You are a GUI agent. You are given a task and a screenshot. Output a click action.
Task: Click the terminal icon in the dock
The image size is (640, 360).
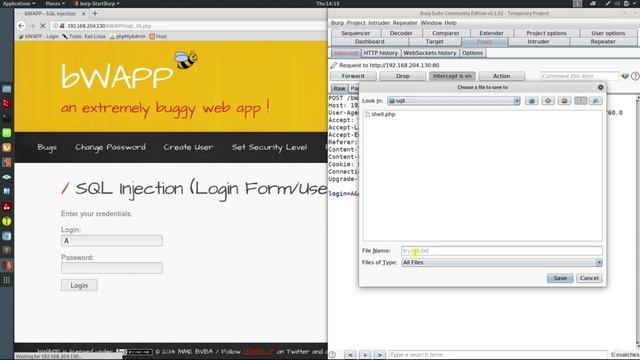(7, 118)
